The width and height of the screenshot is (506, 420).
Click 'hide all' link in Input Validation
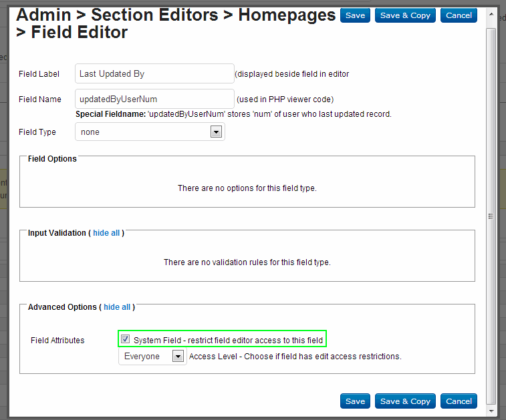(x=106, y=233)
